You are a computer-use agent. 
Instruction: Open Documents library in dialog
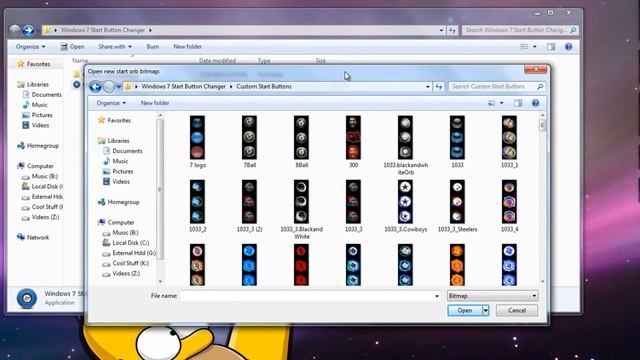[123, 151]
